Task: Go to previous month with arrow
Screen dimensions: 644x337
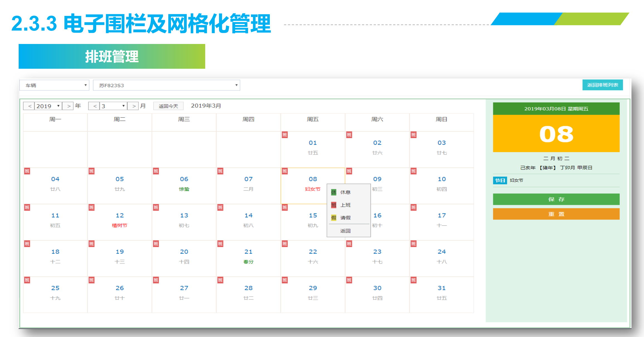Action: click(94, 106)
